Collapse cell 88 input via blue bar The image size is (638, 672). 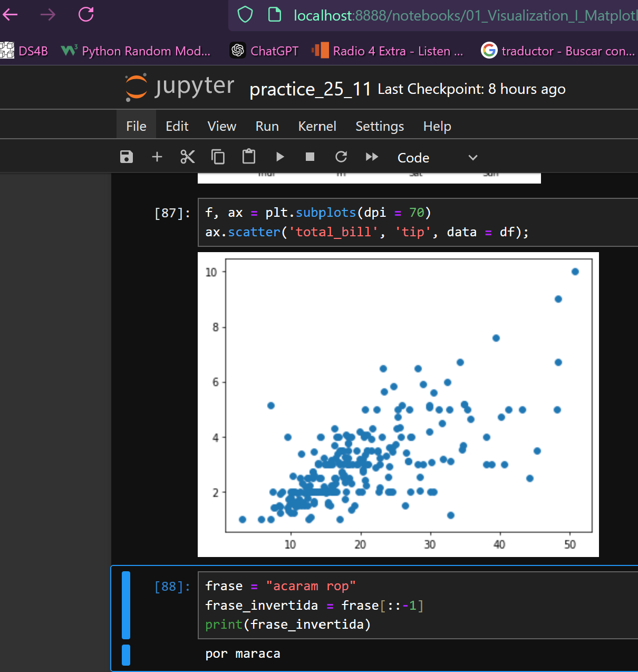(126, 605)
